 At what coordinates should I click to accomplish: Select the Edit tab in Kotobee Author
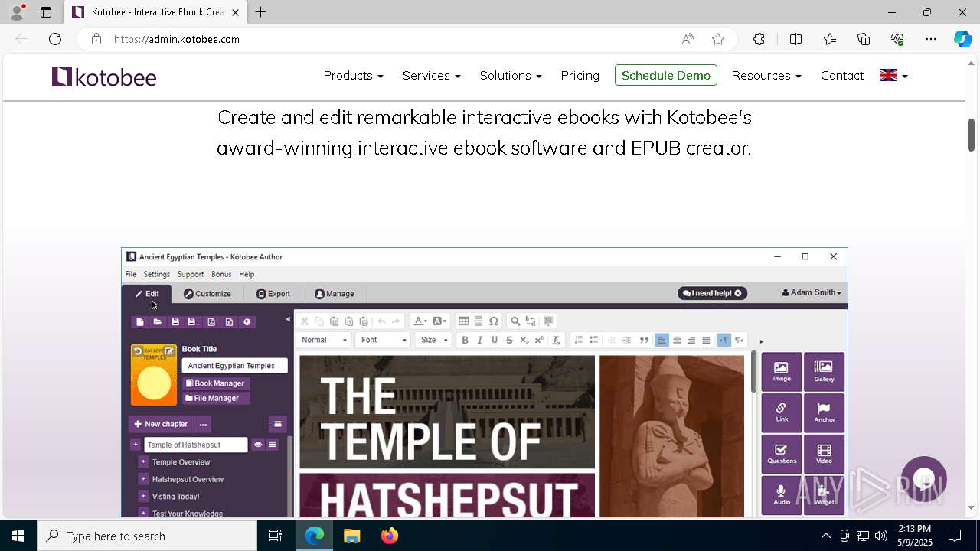147,294
